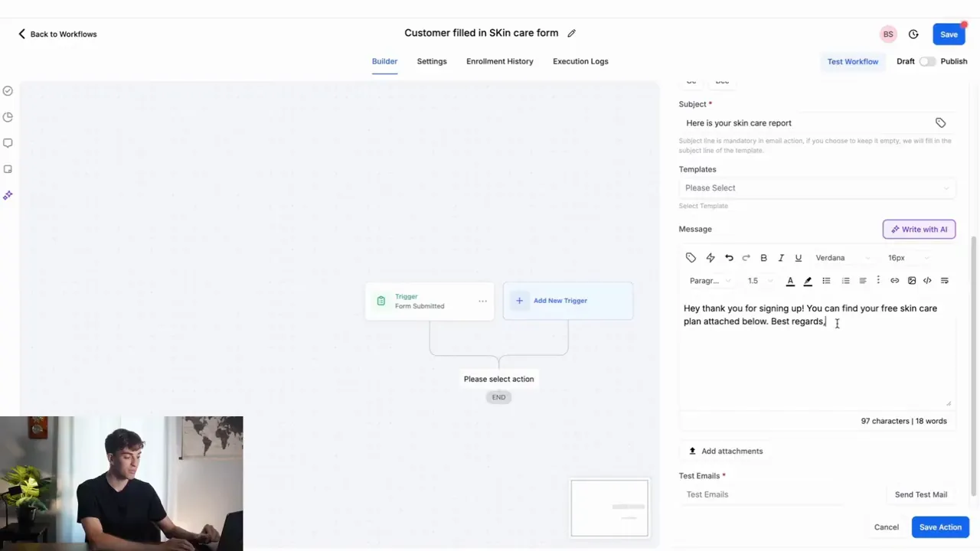Click Send Test Mail

(921, 494)
